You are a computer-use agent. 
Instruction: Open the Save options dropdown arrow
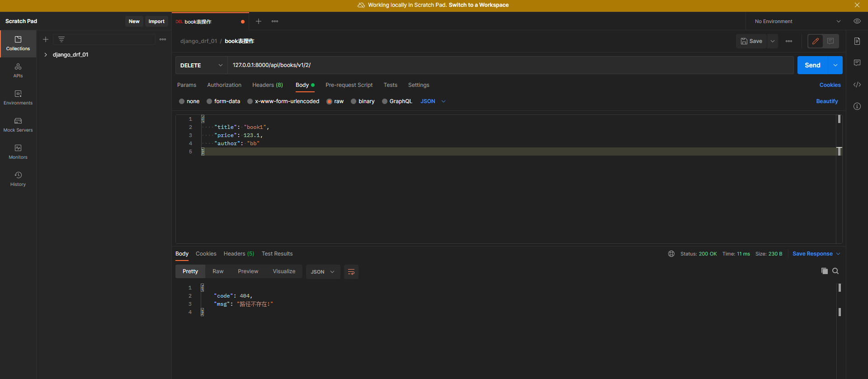point(773,41)
